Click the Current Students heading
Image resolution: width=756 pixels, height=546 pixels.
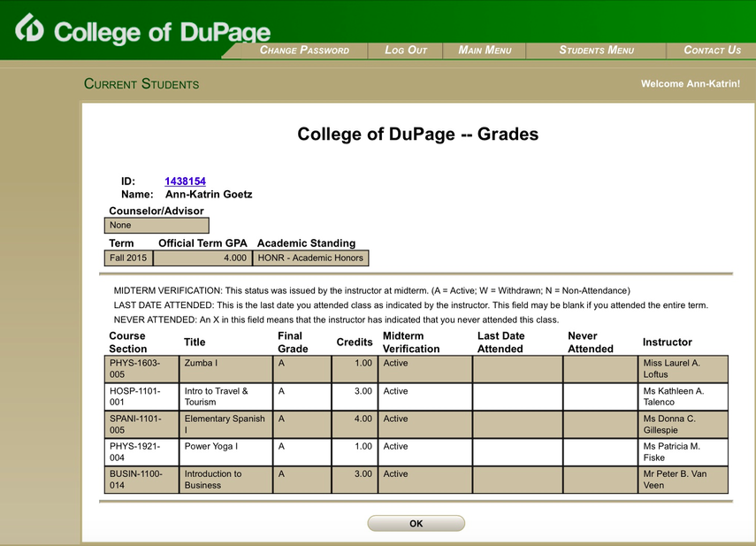(x=141, y=84)
